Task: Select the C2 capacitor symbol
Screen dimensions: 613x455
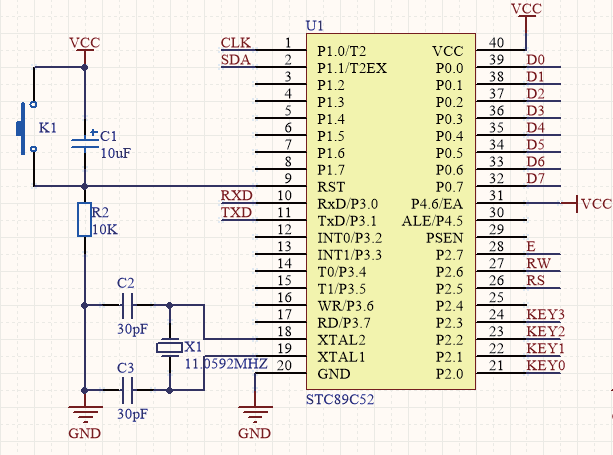Action: [127, 305]
